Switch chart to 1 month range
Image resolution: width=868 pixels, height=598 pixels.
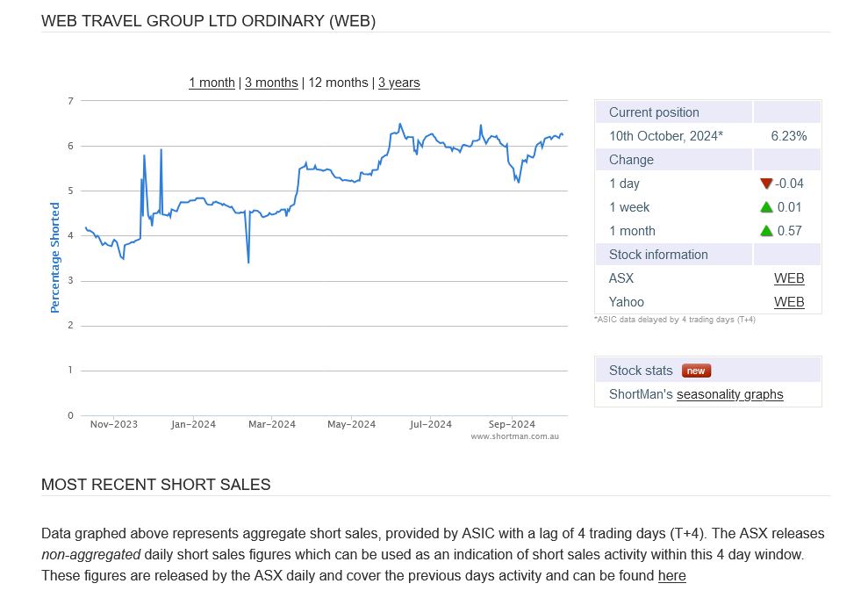point(212,83)
